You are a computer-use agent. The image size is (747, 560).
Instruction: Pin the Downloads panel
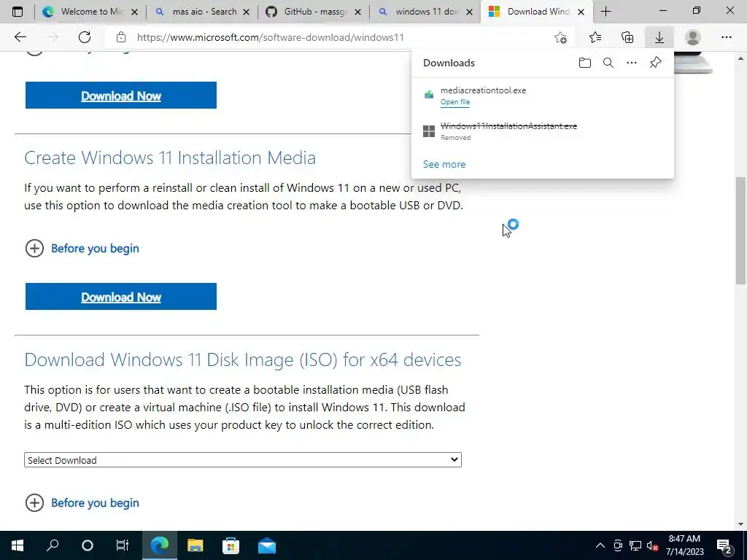point(656,63)
